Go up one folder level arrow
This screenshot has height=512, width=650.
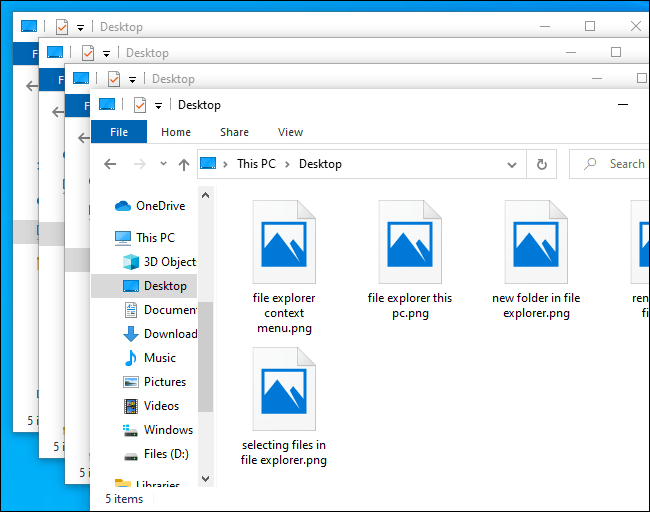[184, 164]
